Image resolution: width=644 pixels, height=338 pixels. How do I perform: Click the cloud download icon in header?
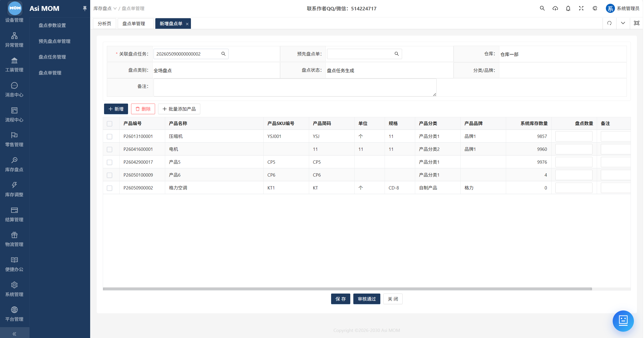click(555, 8)
